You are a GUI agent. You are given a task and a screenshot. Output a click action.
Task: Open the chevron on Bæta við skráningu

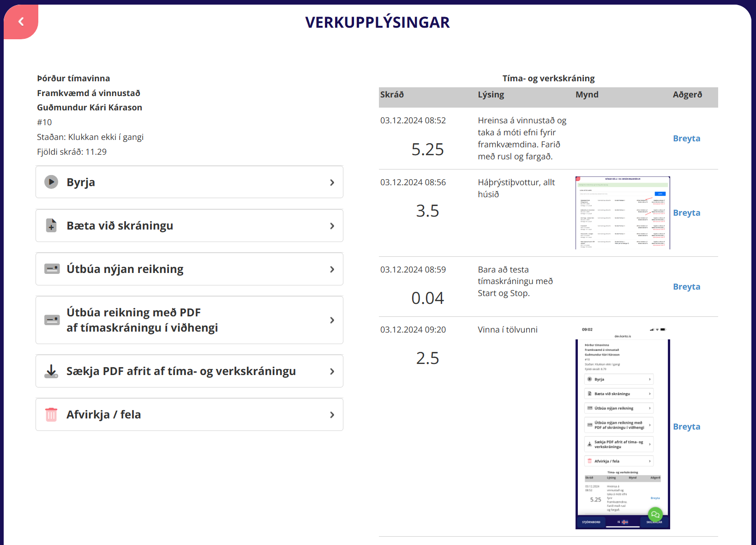332,226
